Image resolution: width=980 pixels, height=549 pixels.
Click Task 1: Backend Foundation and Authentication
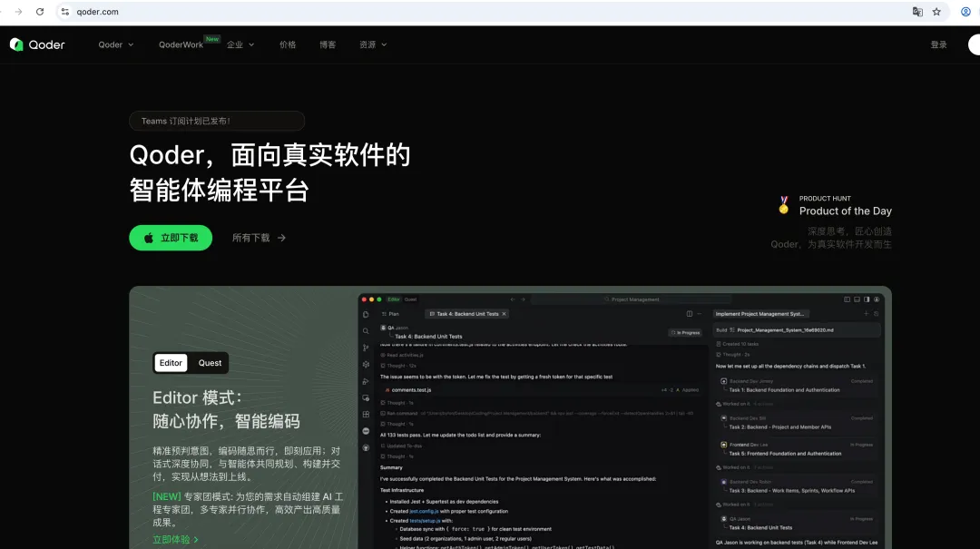[784, 389]
